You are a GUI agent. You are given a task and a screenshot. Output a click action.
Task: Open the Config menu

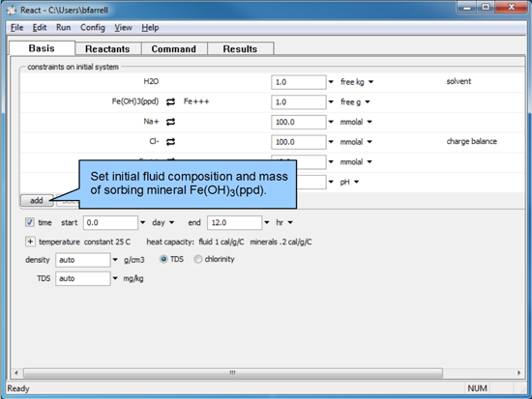[x=93, y=28]
